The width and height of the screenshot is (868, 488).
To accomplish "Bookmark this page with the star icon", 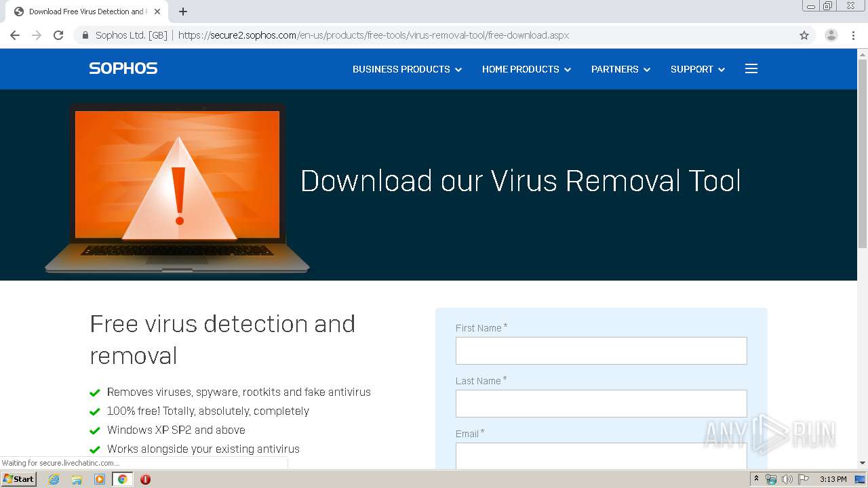I will (x=804, y=35).
